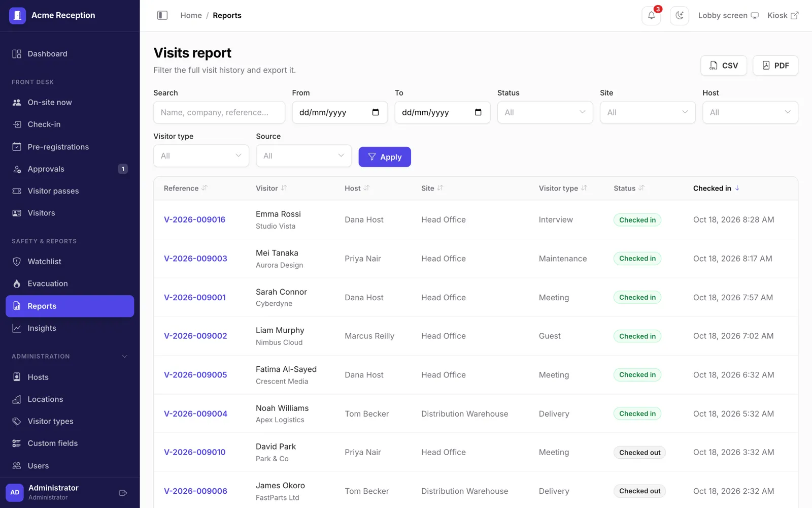
Task: Apply the selected filters
Action: [385, 157]
